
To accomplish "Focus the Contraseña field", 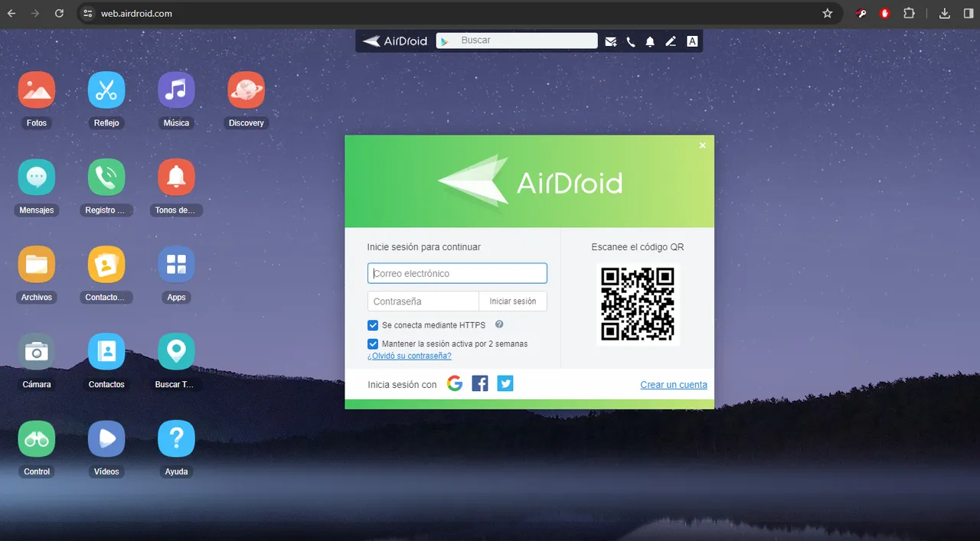I will pos(423,301).
